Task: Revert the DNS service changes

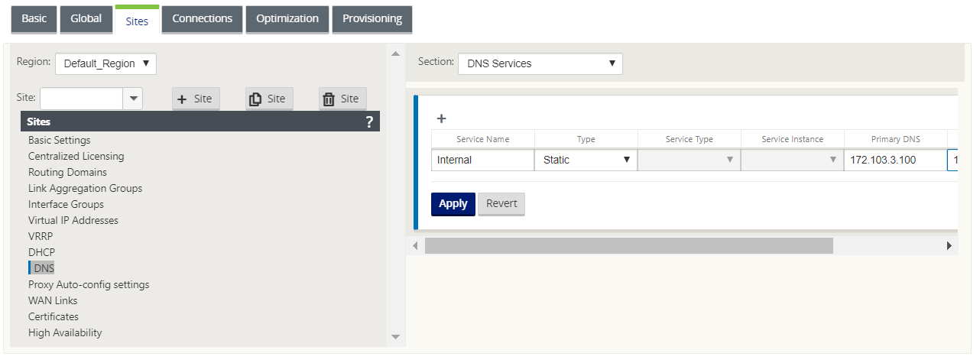Action: 501,204
